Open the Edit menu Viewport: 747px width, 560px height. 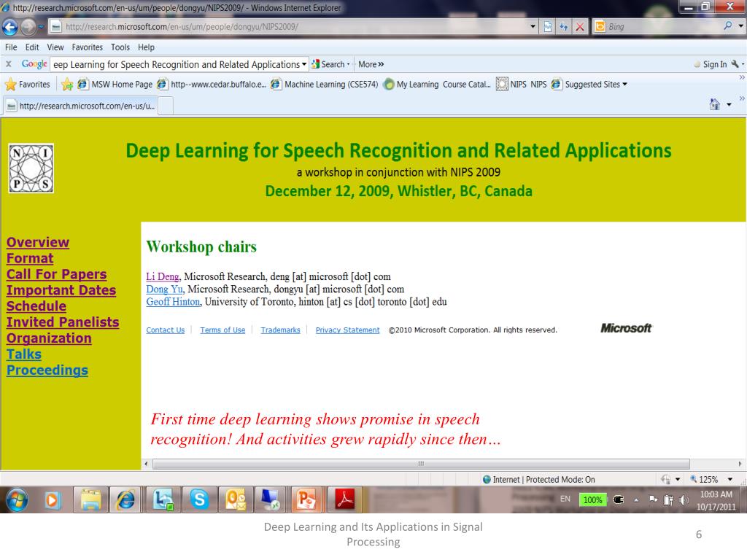[32, 47]
